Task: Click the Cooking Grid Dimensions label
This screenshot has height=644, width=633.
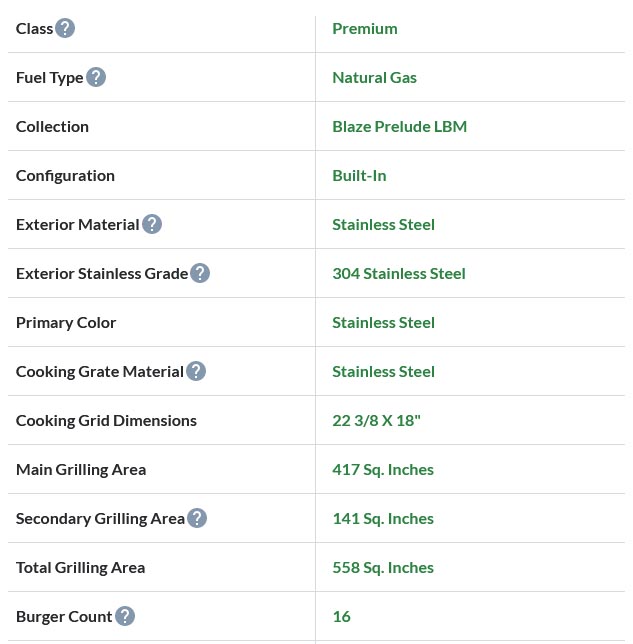Action: [106, 420]
